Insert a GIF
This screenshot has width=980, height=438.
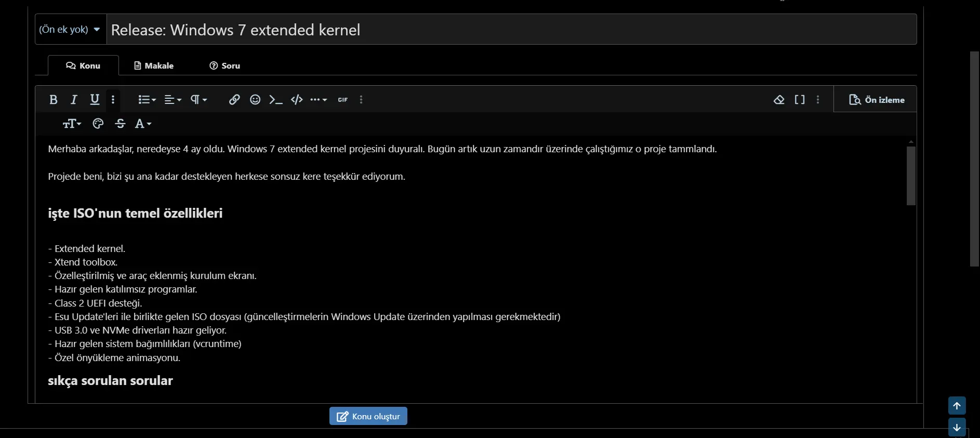coord(343,100)
